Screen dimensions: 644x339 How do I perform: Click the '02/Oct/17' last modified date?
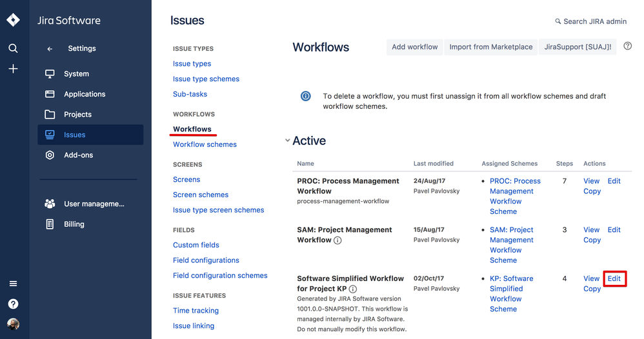click(x=428, y=278)
